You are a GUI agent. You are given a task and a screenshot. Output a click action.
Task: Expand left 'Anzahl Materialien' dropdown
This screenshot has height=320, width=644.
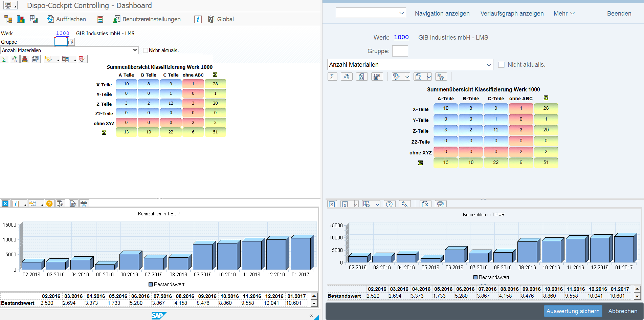click(135, 50)
